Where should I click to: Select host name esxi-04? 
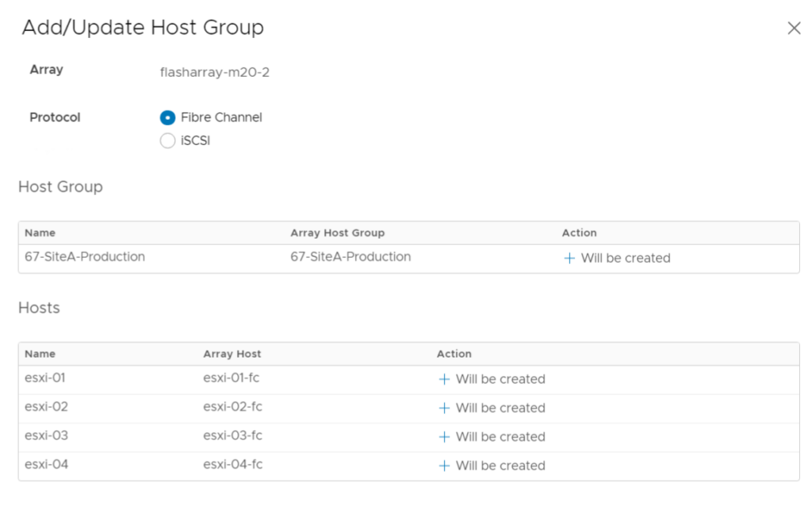pyautogui.click(x=46, y=464)
